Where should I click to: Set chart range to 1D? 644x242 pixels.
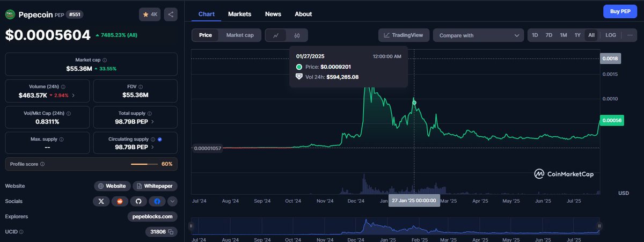[x=535, y=35]
